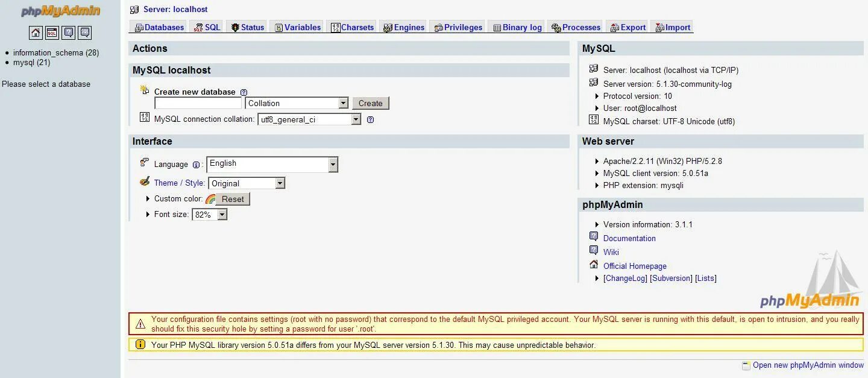Screen dimensions: 868x378
Task: Open the Theme dropdown showing Original
Action: click(x=247, y=183)
